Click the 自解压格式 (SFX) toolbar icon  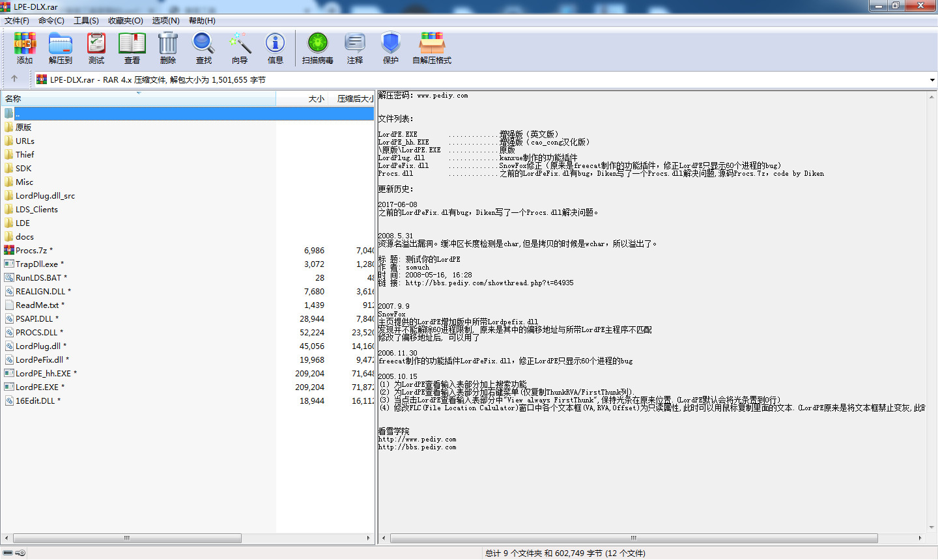pyautogui.click(x=432, y=48)
